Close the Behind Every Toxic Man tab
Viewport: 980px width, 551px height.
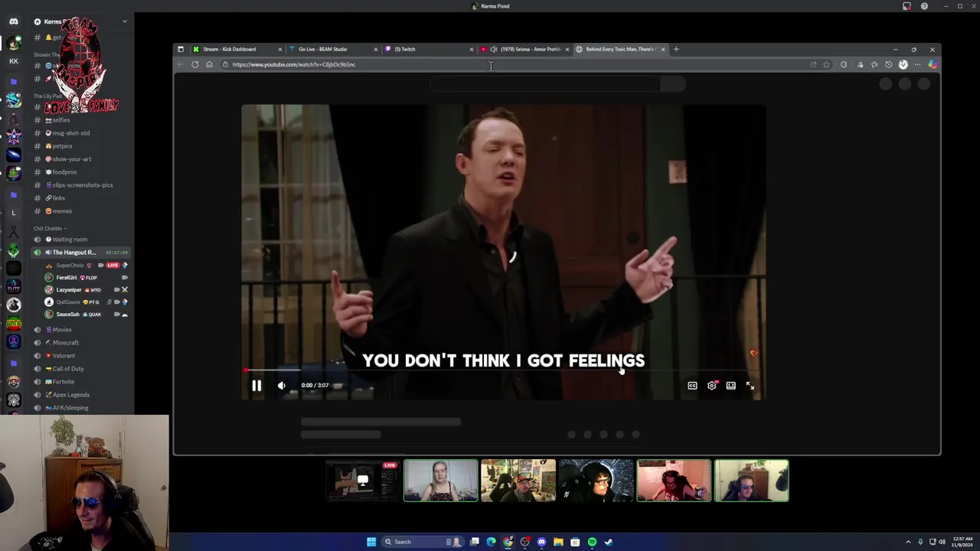pyautogui.click(x=663, y=49)
